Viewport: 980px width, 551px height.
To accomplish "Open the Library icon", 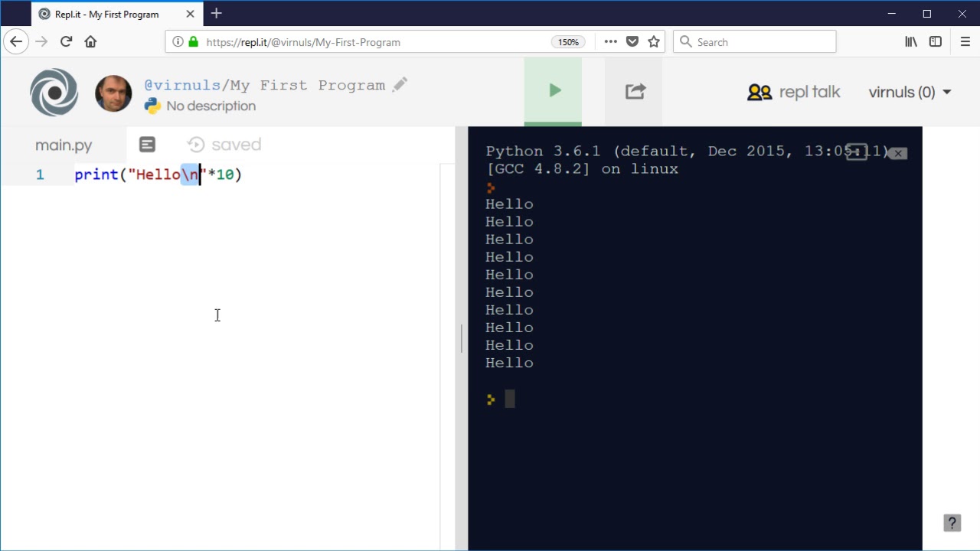I will pos(911,42).
